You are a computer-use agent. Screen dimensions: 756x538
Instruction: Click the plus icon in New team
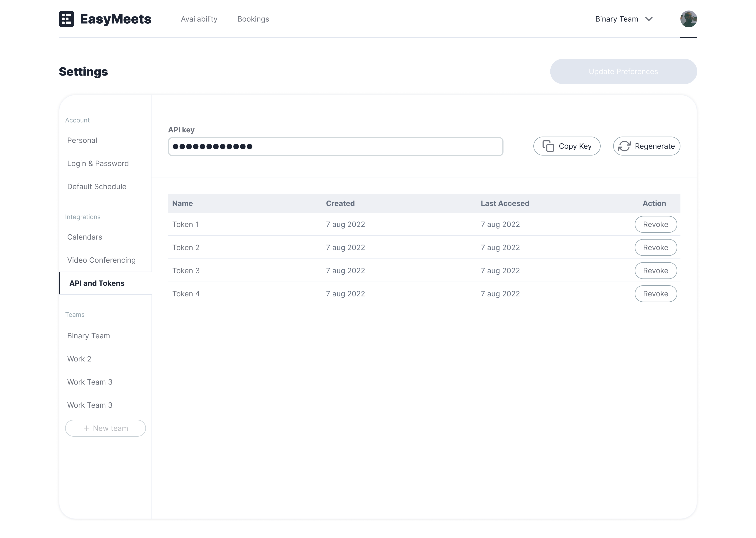pos(86,428)
